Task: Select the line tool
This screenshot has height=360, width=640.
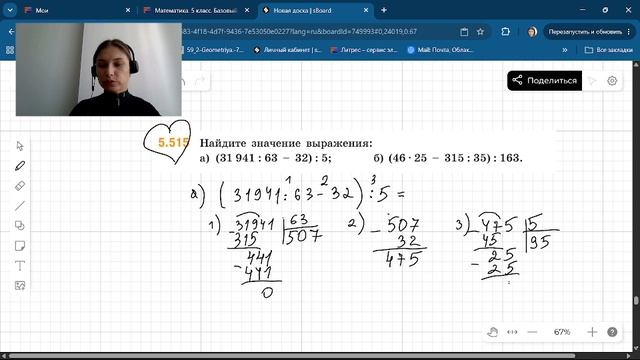Action: click(20, 206)
